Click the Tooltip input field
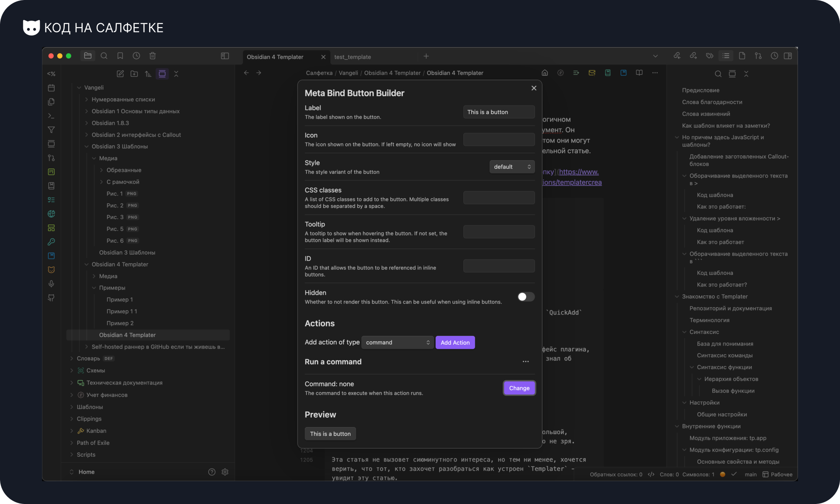 [x=499, y=232]
